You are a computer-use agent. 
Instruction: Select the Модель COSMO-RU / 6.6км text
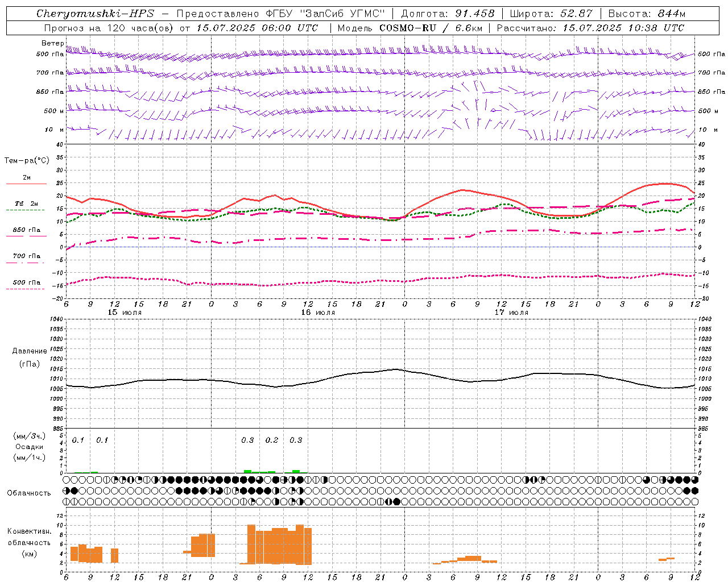tap(410, 28)
